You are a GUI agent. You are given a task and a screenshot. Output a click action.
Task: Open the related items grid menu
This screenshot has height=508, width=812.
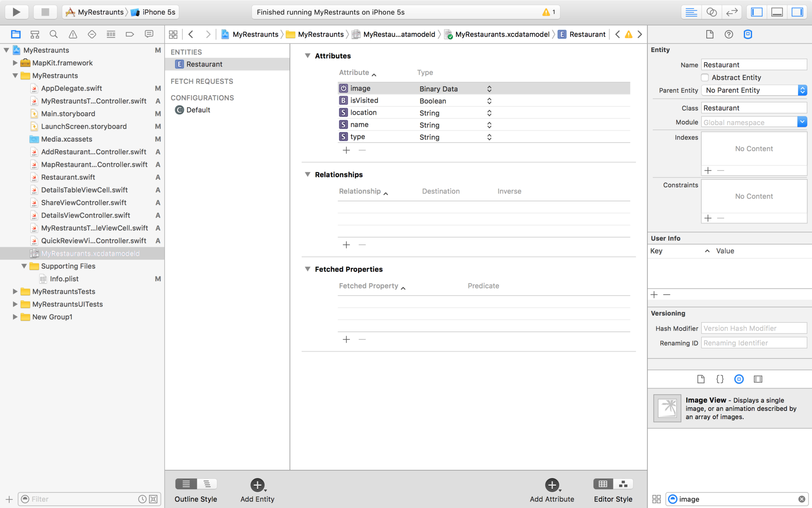pos(173,34)
